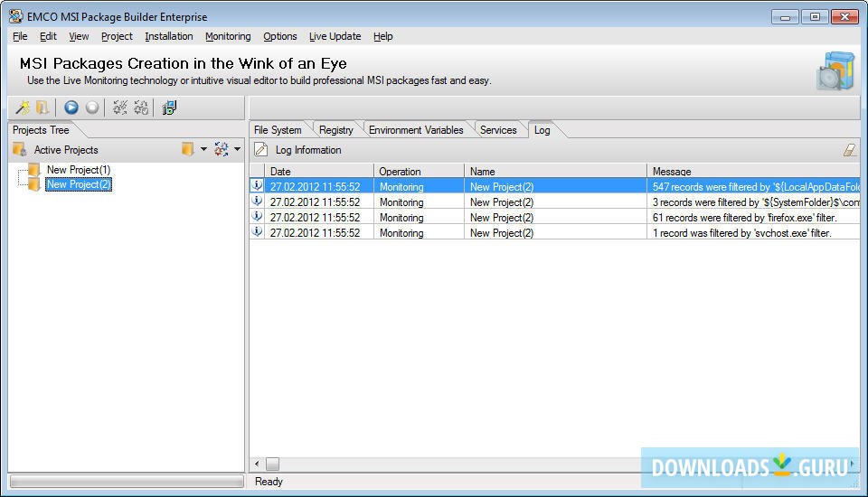868x497 pixels.
Task: Start monitoring with the blue play button
Action: pyautogui.click(x=71, y=108)
